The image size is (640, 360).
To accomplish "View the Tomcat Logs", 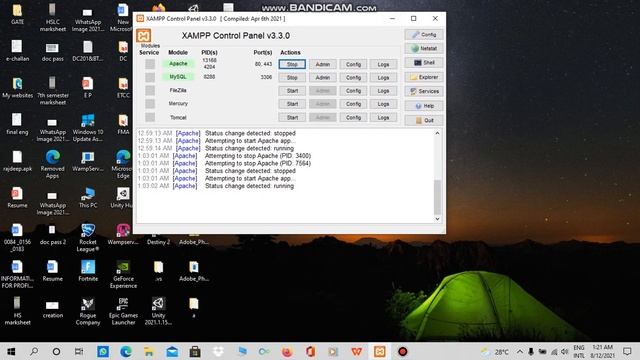I will point(383,118).
